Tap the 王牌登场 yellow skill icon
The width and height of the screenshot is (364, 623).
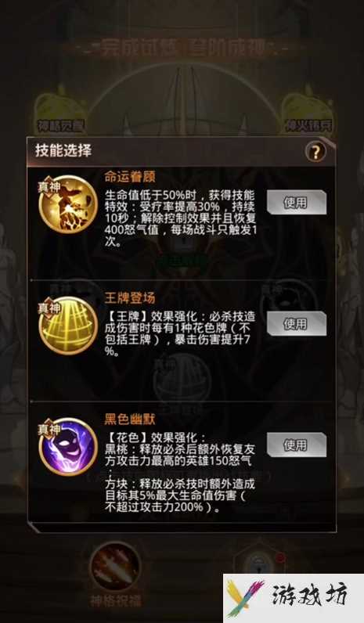click(x=69, y=326)
